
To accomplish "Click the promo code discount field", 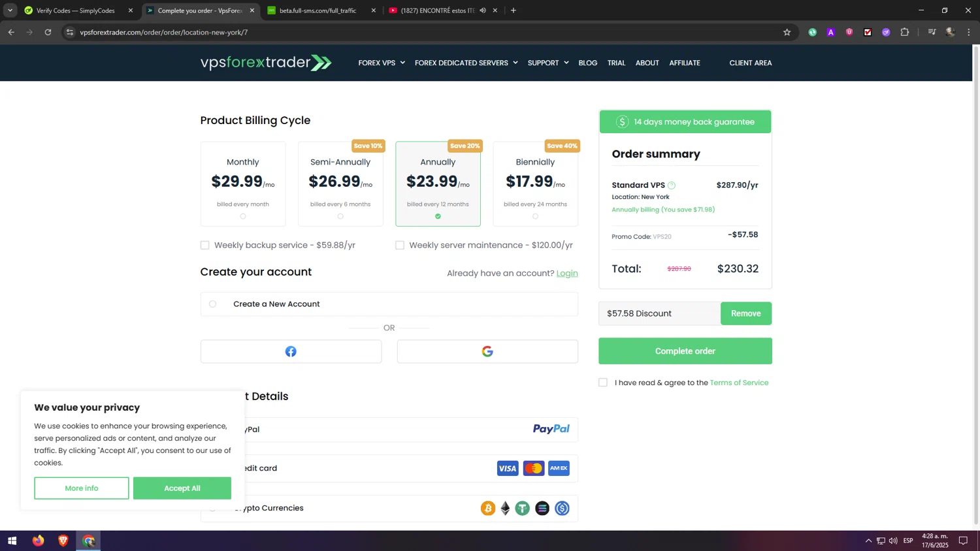I will [x=660, y=313].
